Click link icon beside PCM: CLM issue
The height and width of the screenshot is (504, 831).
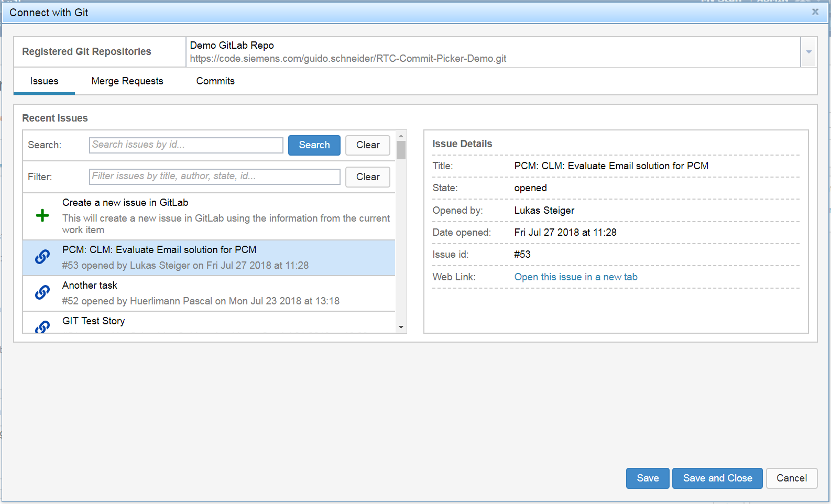[42, 257]
